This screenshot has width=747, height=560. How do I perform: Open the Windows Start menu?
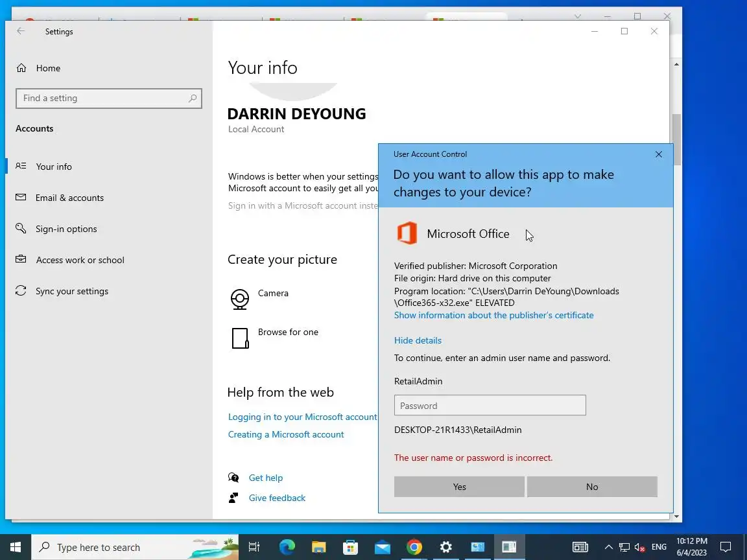point(16,547)
